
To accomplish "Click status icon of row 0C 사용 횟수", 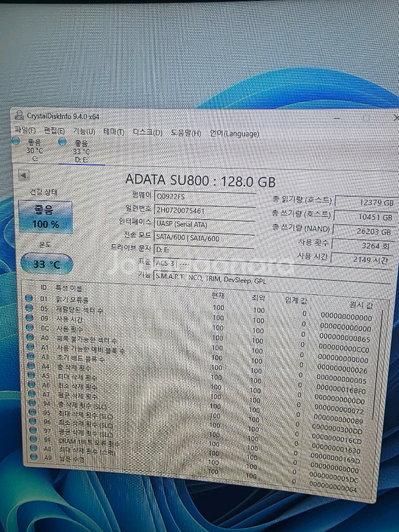I will 30,327.
